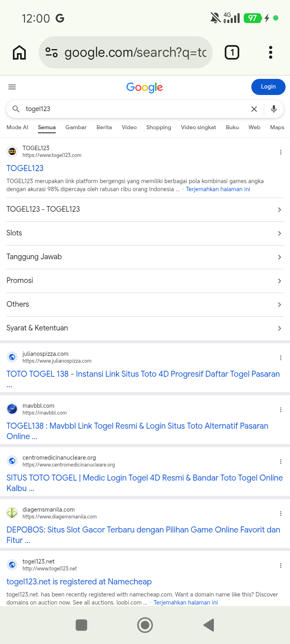Expand the Slots sitelink row

(x=145, y=233)
